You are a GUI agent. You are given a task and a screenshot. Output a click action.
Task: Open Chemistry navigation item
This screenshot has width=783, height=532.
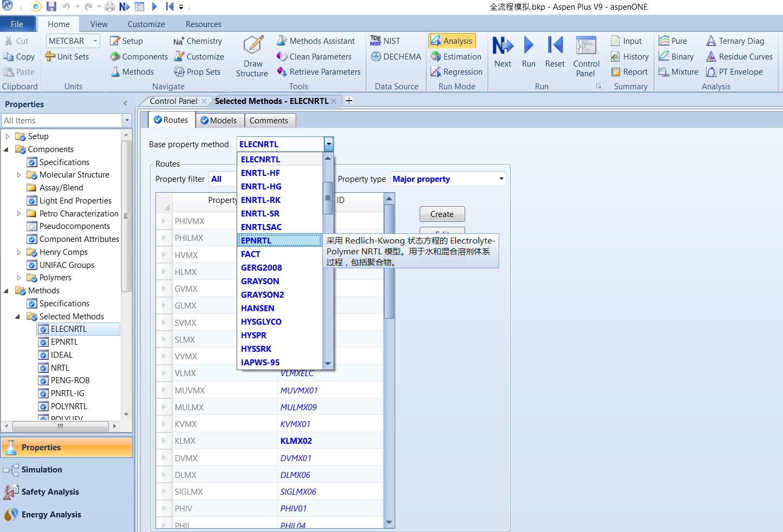point(198,41)
